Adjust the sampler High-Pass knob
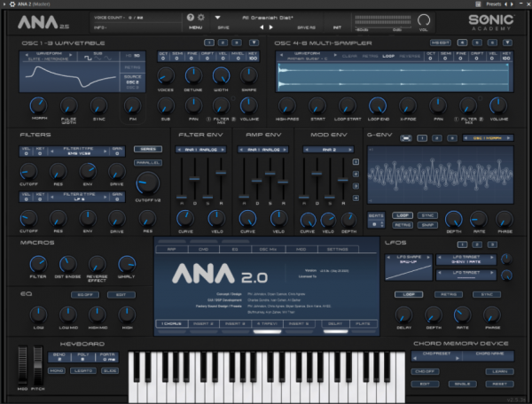The width and height of the screenshot is (532, 404). tap(287, 105)
